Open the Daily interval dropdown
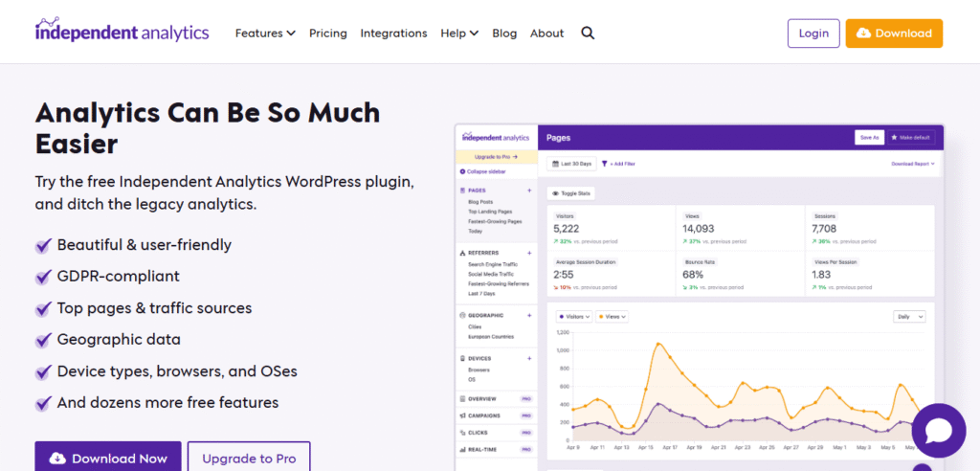The width and height of the screenshot is (980, 471). (x=909, y=316)
